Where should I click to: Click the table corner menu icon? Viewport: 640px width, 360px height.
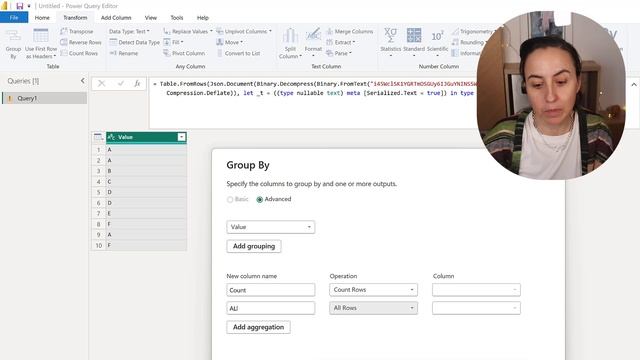tap(98, 137)
